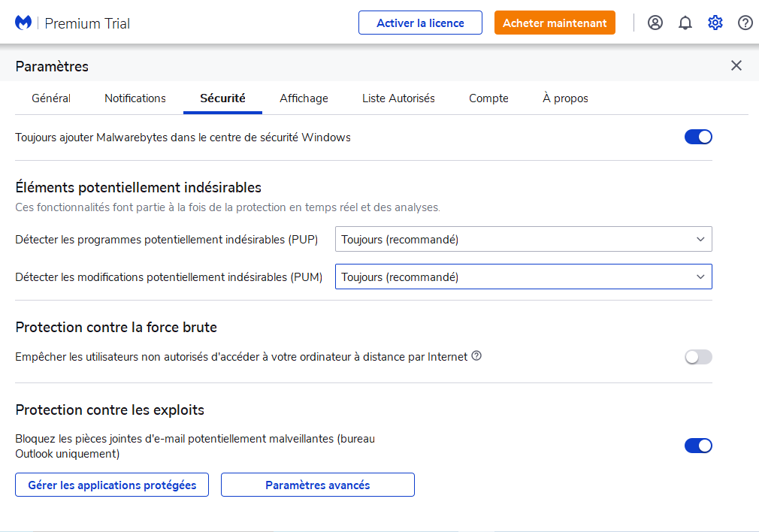Click Protection contre la force brute heading
This screenshot has height=532, width=759.
pos(116,327)
